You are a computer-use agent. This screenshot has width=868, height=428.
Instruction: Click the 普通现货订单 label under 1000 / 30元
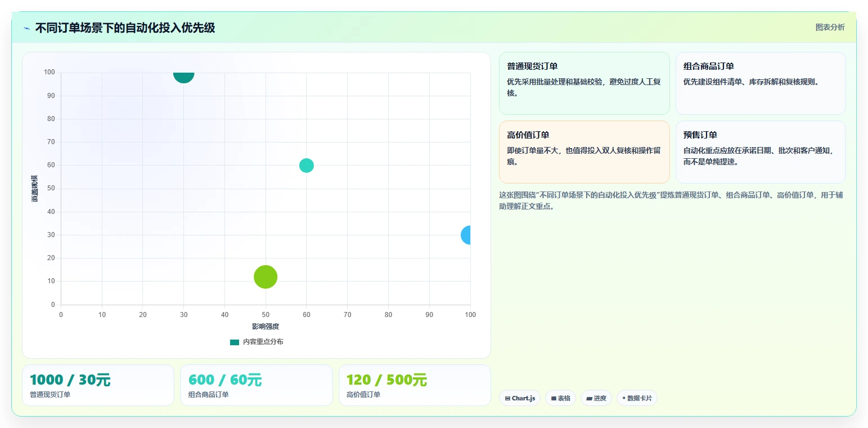pos(50,395)
